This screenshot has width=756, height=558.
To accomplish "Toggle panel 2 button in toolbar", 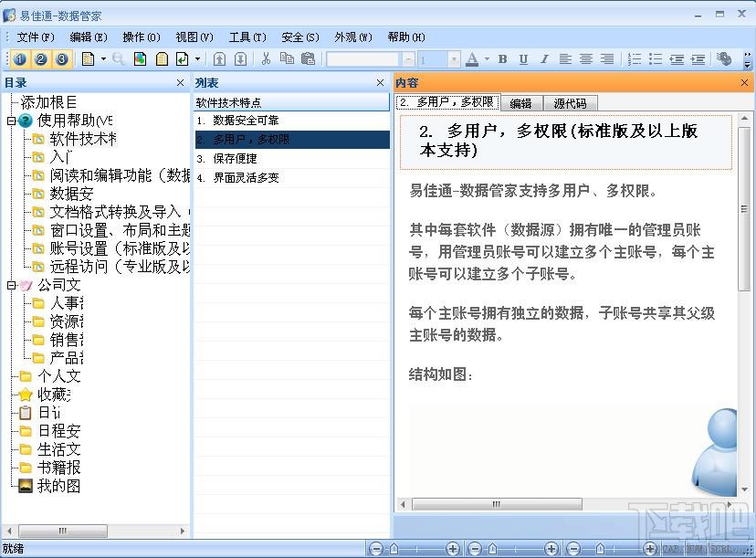I will click(x=41, y=59).
